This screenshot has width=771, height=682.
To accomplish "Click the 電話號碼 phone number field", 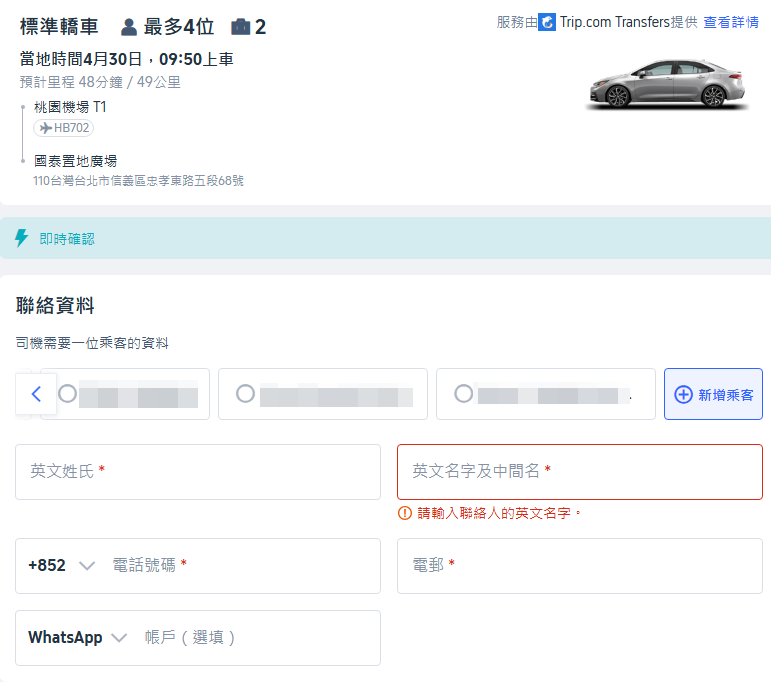I will [x=240, y=566].
